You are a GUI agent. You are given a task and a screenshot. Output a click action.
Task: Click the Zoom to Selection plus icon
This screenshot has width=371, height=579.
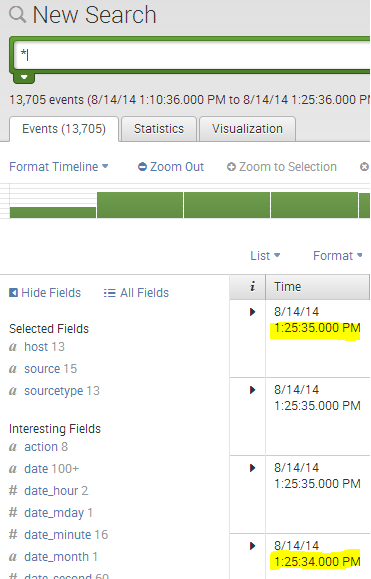pyautogui.click(x=231, y=167)
